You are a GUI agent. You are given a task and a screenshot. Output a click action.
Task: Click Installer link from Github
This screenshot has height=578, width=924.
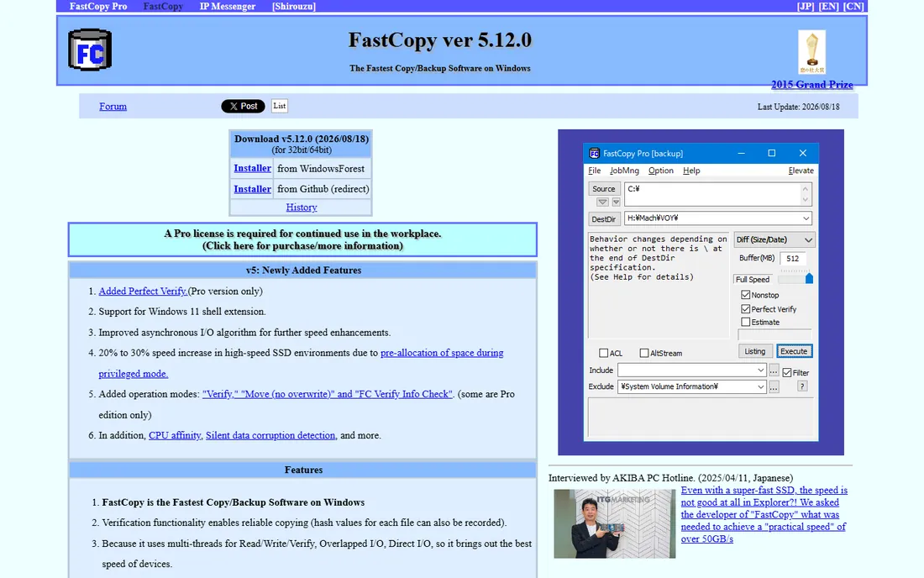click(x=252, y=189)
